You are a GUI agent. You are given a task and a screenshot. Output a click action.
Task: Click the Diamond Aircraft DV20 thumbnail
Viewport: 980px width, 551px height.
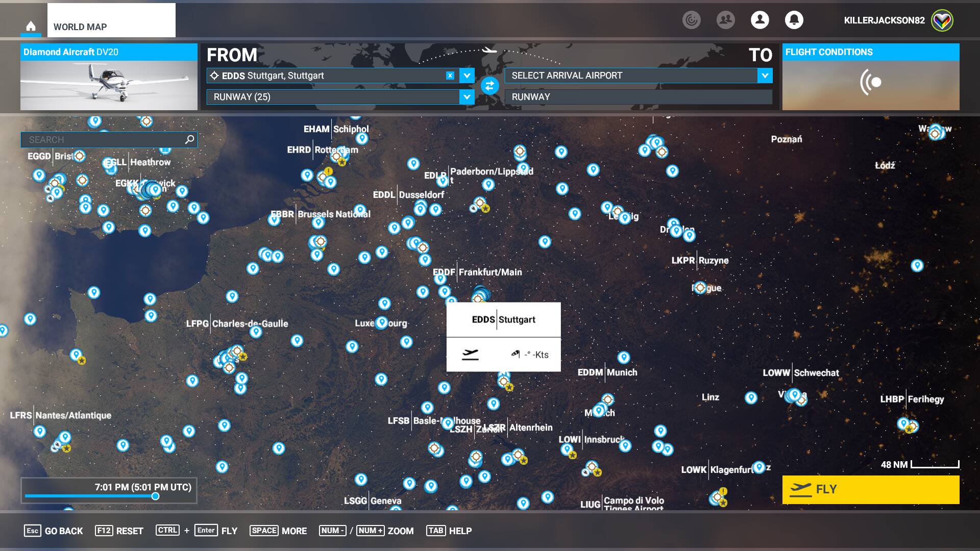coord(109,84)
